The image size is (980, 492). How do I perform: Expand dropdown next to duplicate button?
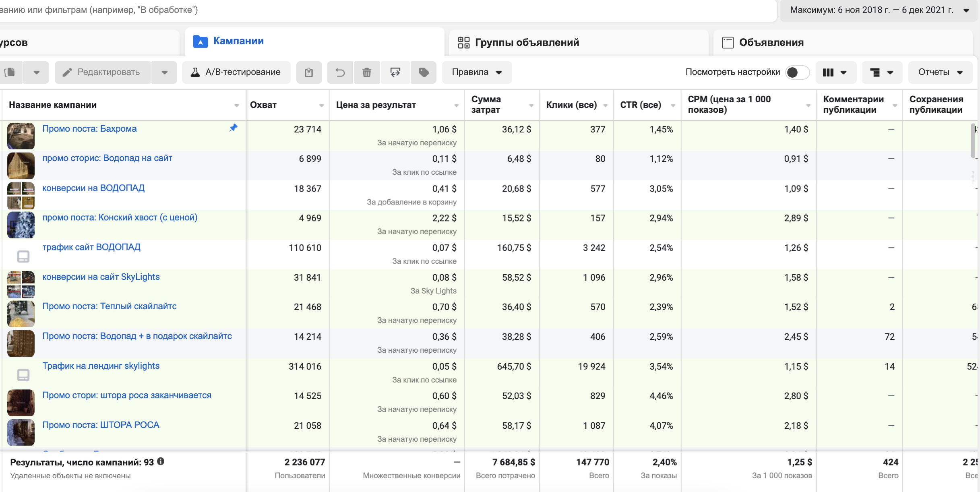37,72
